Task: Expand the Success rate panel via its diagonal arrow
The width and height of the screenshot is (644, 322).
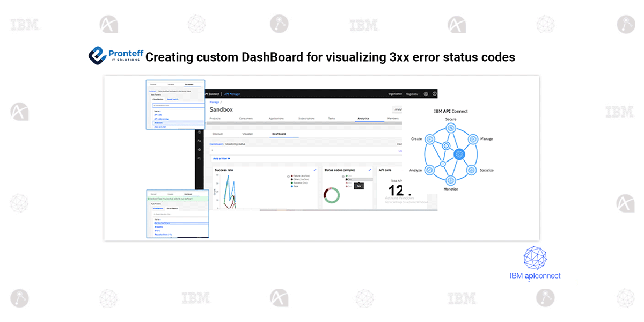Action: 315,170
